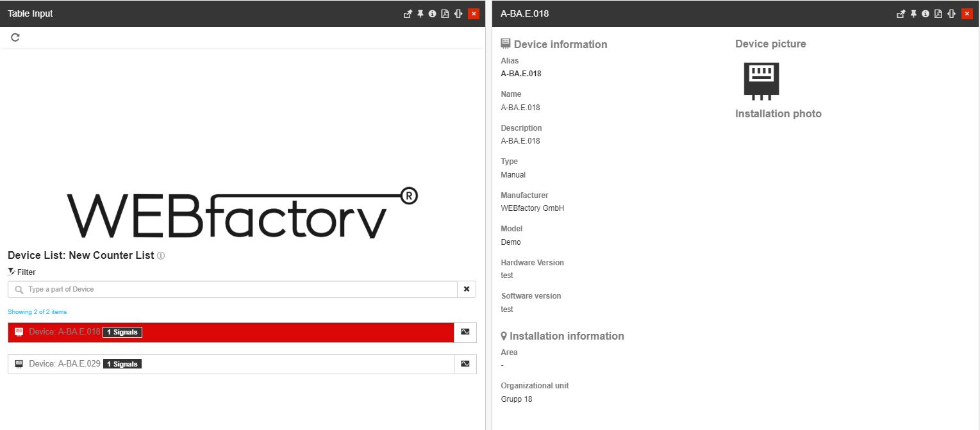The image size is (980, 430).
Task: Export the Table Input panel to PDF
Action: click(445, 13)
